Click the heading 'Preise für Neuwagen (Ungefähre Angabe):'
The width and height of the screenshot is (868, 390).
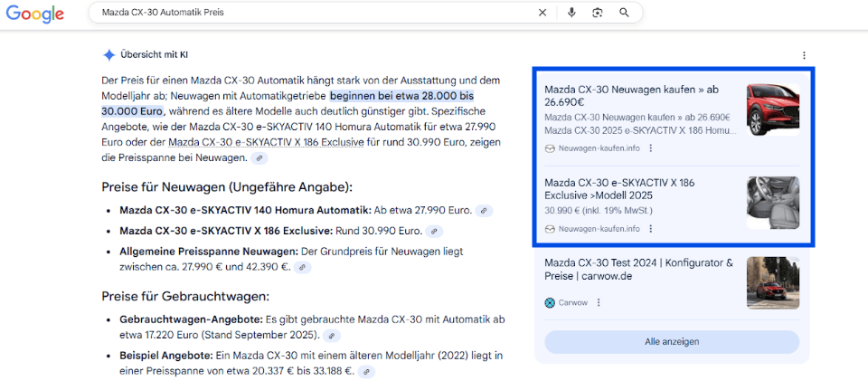tap(228, 186)
